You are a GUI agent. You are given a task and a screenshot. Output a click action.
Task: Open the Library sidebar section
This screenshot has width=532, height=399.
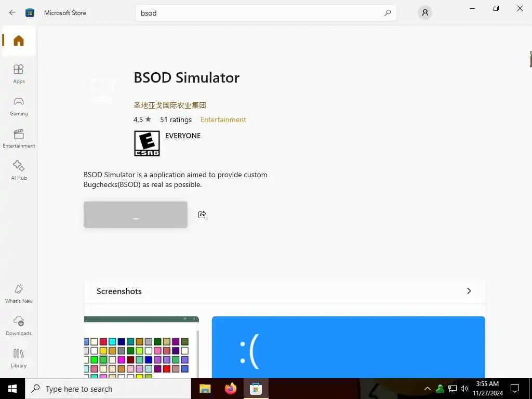(x=19, y=358)
